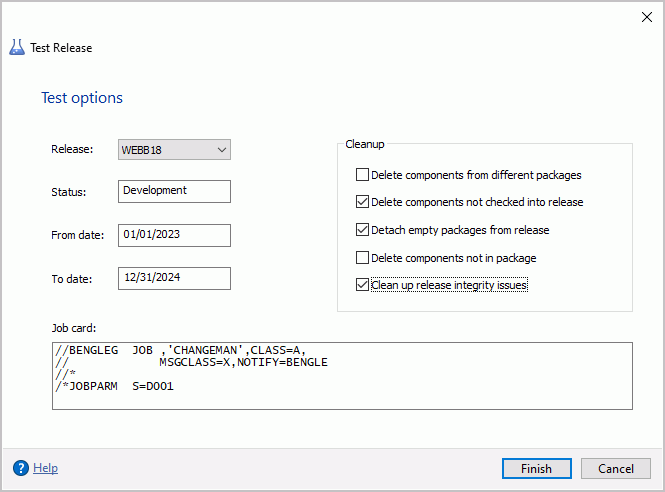Click into the Status field showing Development
665x492 pixels.
pyautogui.click(x=174, y=191)
